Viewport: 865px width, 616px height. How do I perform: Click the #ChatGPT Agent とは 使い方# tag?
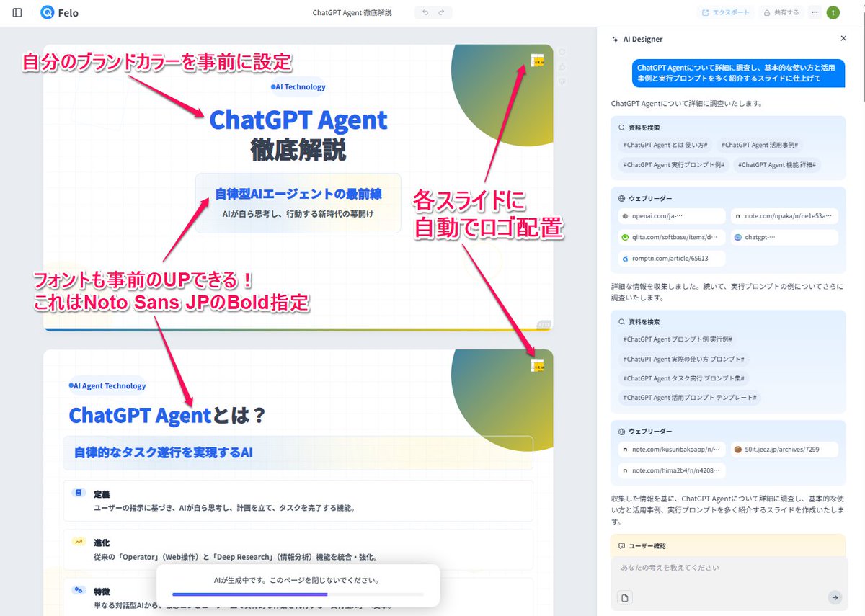665,145
